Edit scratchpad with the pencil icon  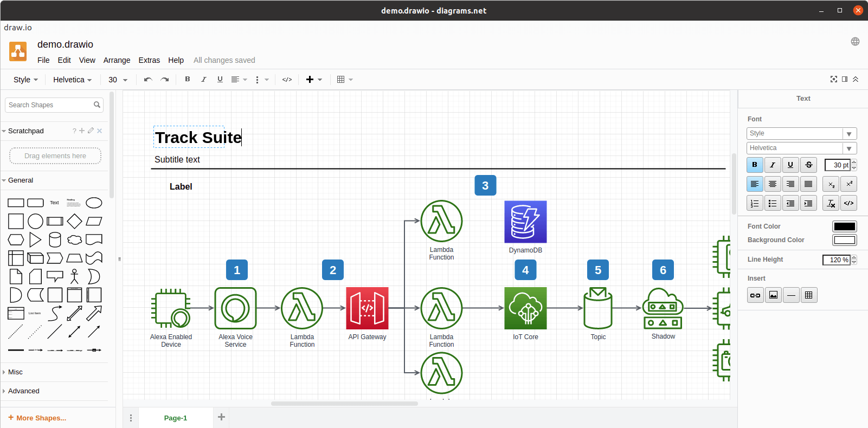(91, 131)
